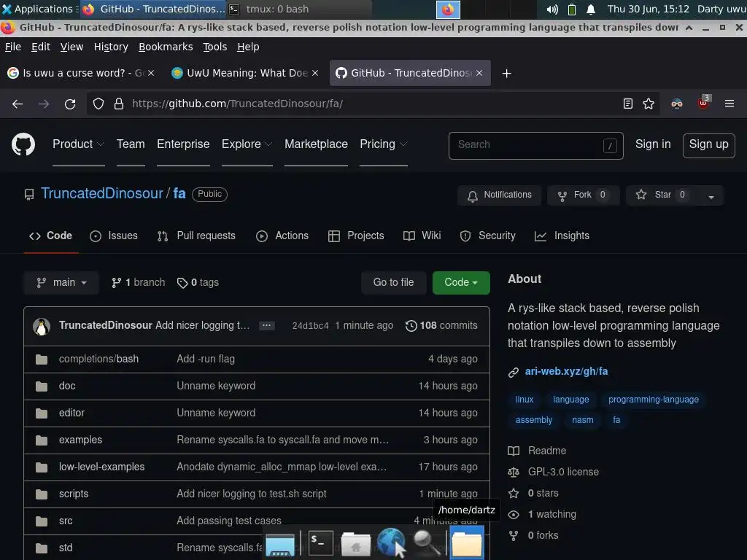This screenshot has width=747, height=560.
Task: Go back with the browser back arrow
Action: pos(18,104)
